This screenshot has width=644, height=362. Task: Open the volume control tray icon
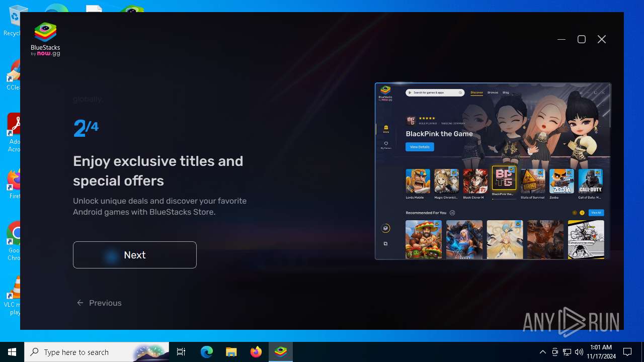pos(579,352)
